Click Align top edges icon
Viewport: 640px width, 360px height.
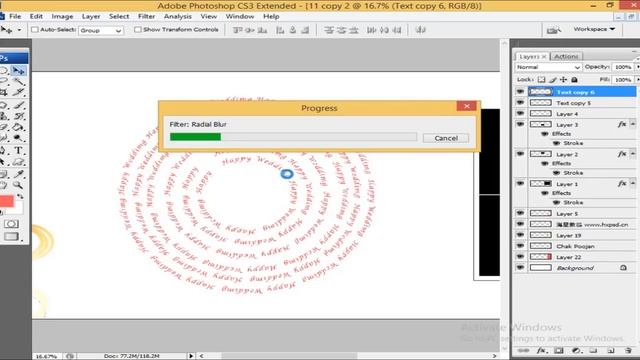[x=237, y=30]
